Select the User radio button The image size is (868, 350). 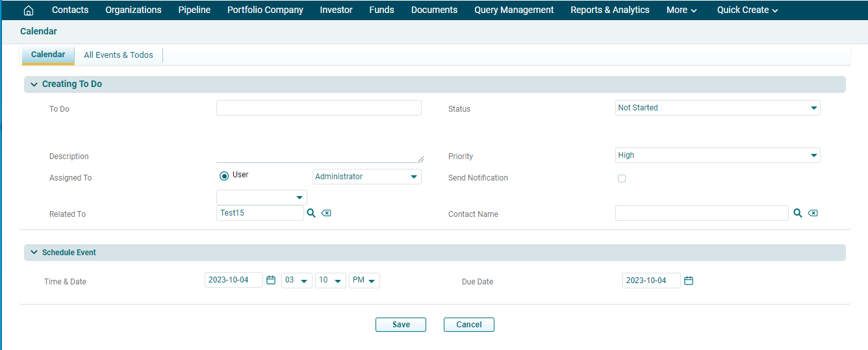pos(224,175)
